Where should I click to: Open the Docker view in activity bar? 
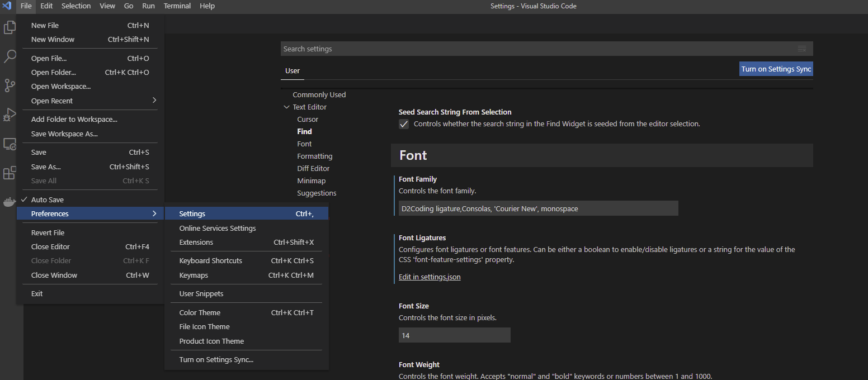pos(10,202)
